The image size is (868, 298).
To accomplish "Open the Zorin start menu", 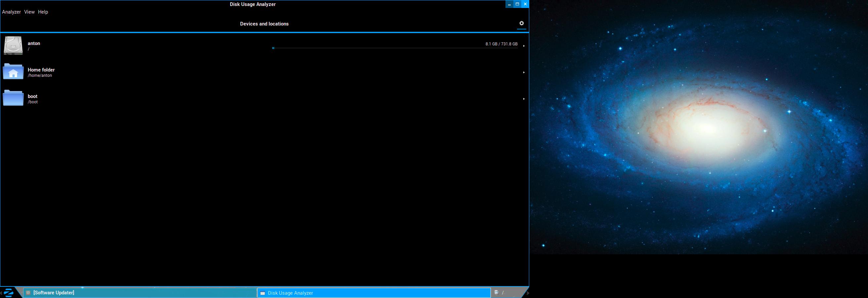I will click(8, 293).
